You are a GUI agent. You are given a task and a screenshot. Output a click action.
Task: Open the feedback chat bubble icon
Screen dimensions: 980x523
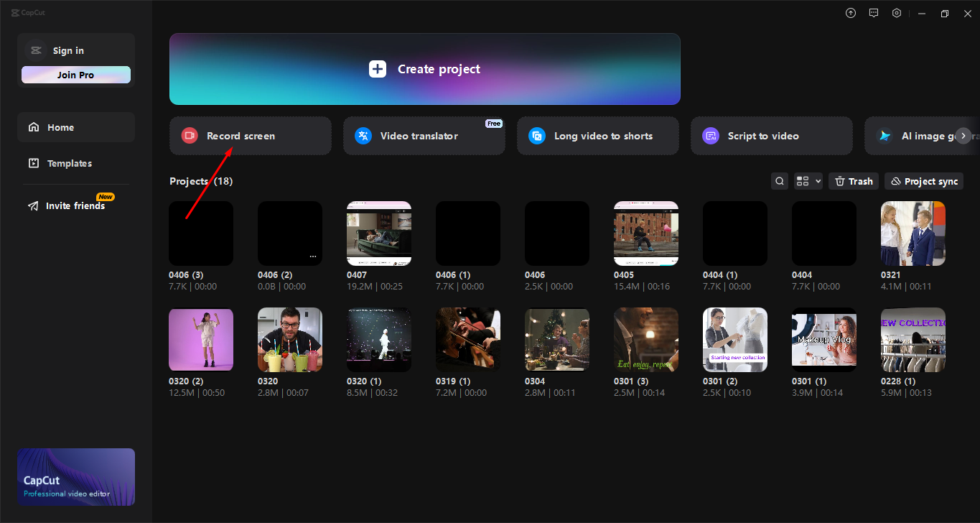tap(874, 13)
